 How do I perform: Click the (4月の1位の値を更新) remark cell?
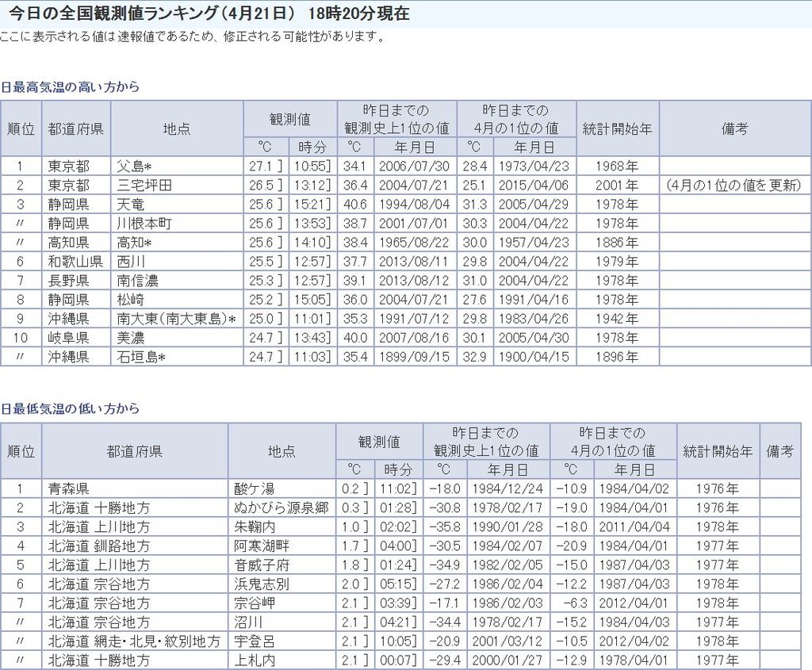pos(733,186)
